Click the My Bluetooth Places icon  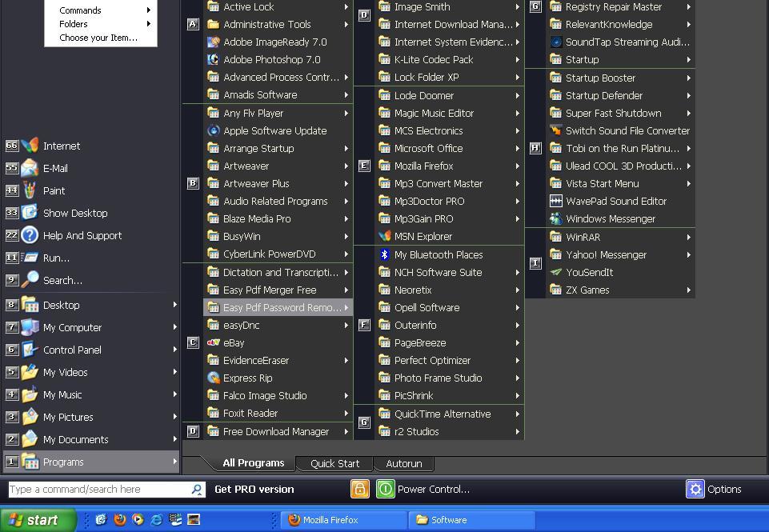click(384, 254)
